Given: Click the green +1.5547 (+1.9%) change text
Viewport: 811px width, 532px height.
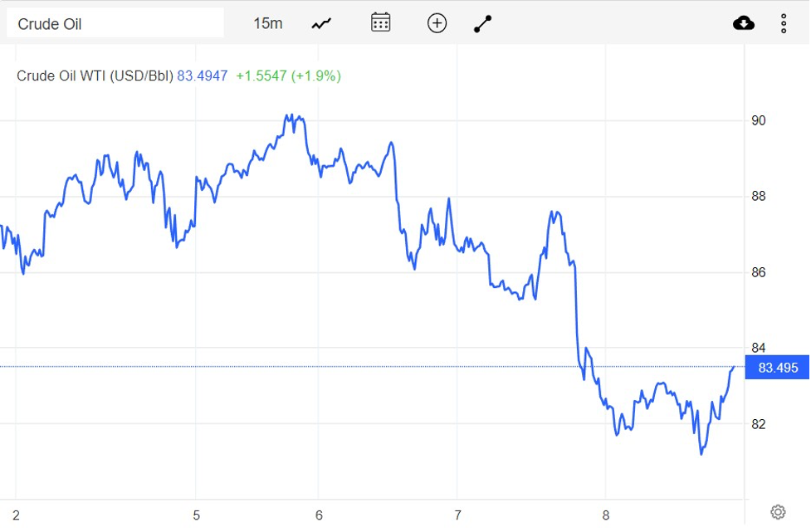Looking at the screenshot, I should point(288,76).
